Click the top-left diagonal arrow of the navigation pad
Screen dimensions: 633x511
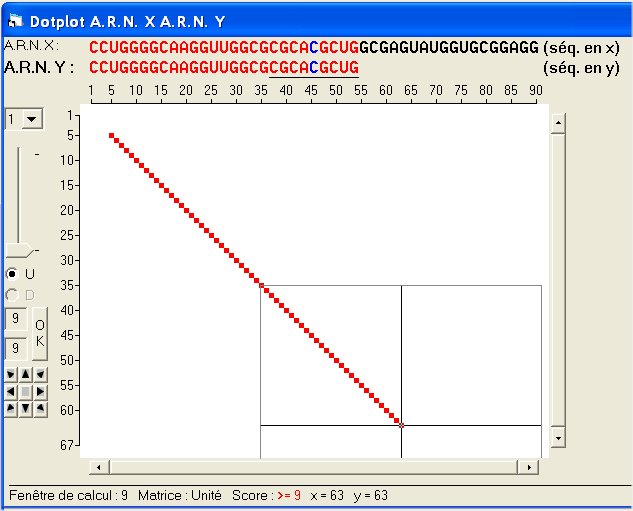click(x=11, y=375)
